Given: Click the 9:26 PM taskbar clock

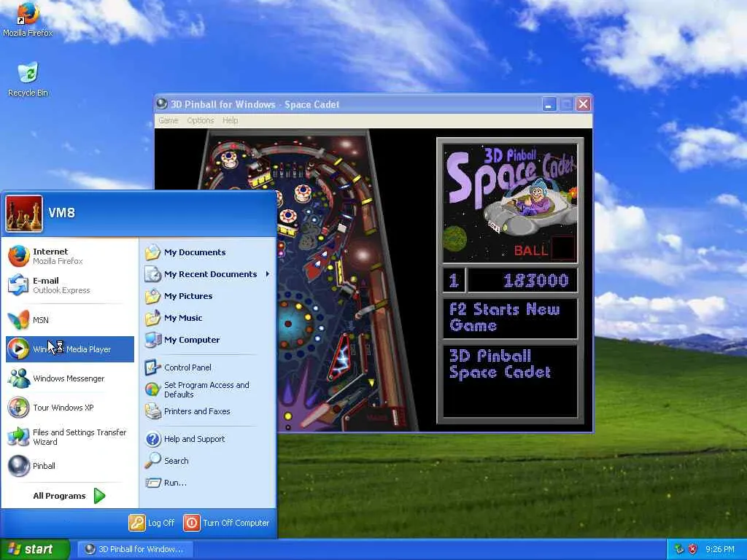Looking at the screenshot, I should tap(720, 550).
